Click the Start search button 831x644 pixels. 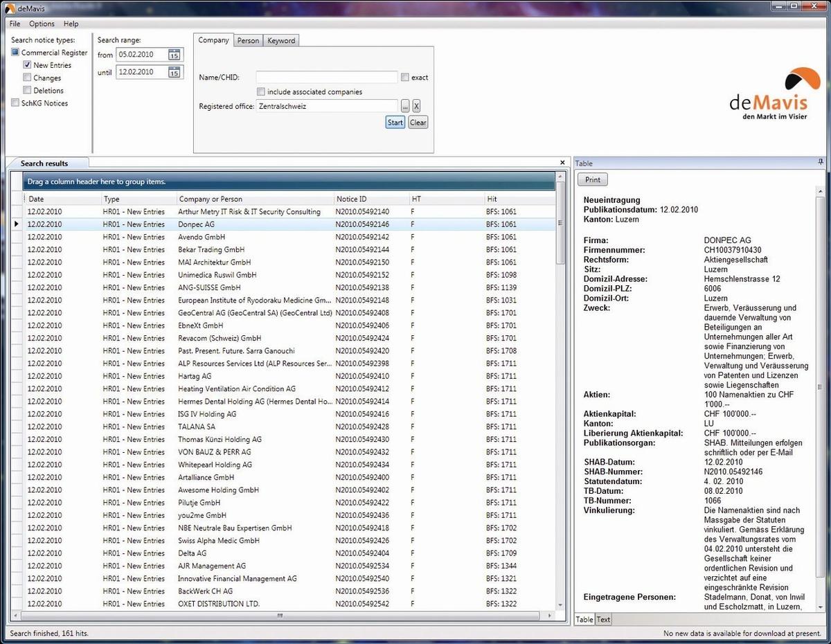[x=395, y=123]
